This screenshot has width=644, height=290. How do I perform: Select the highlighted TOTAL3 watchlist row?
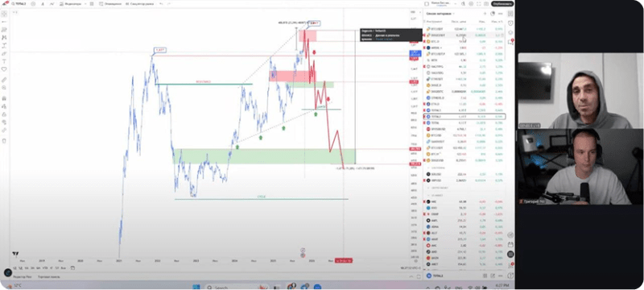[465, 117]
